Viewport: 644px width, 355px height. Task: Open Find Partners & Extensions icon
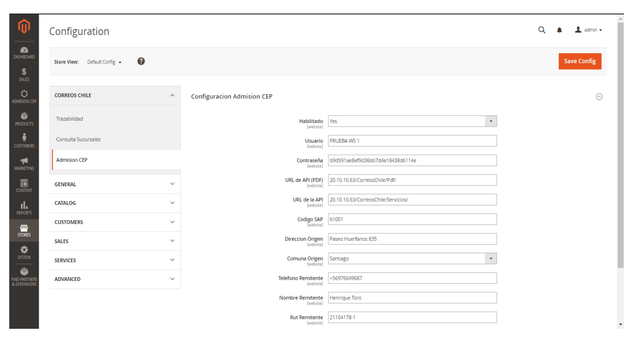pos(24,277)
